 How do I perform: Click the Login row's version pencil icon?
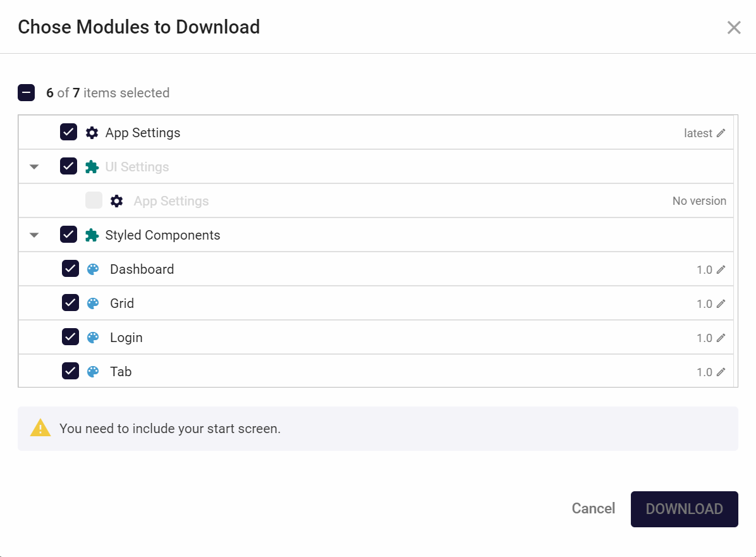[721, 338]
